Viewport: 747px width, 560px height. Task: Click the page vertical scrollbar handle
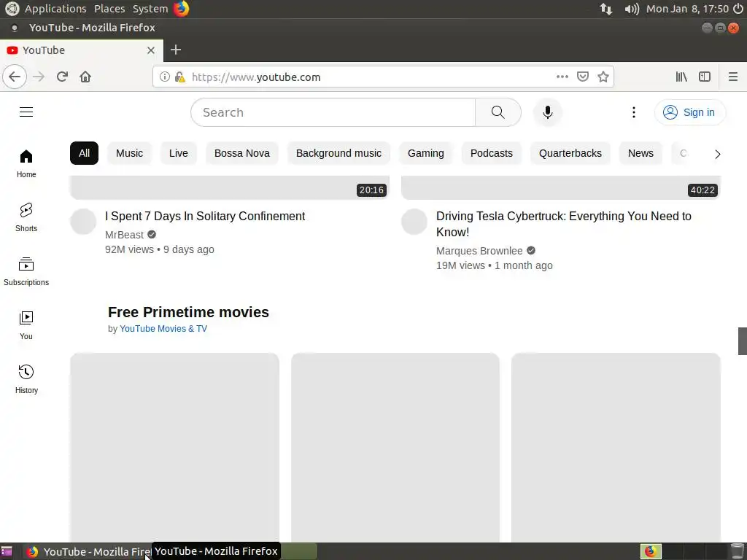(742, 341)
